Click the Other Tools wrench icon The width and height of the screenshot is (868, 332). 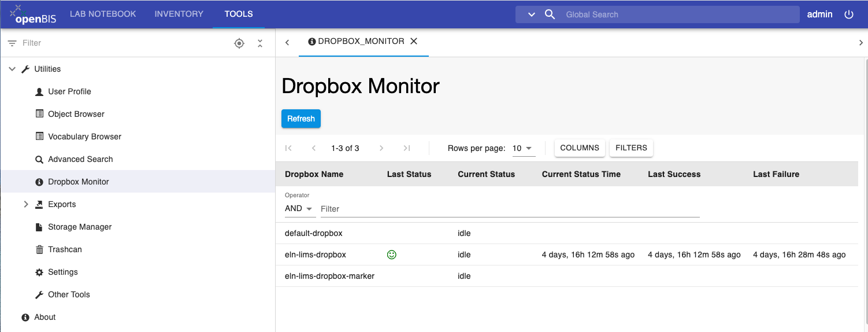tap(39, 294)
